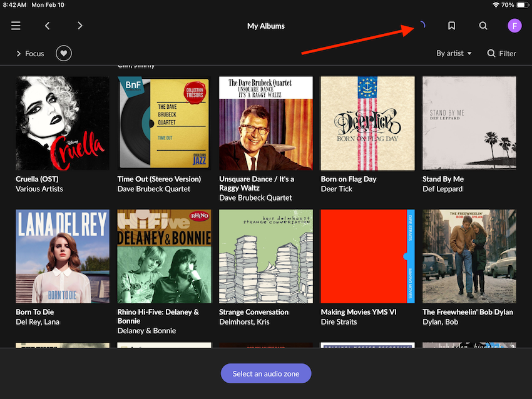Click the Born on Flag Day title
The image size is (532, 399).
coord(349,179)
